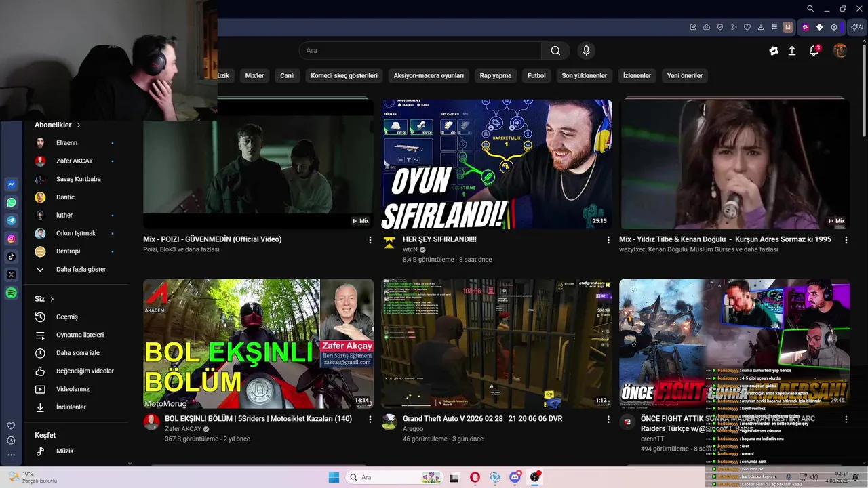
Task: Open Discord from the taskbar
Action: tap(515, 477)
